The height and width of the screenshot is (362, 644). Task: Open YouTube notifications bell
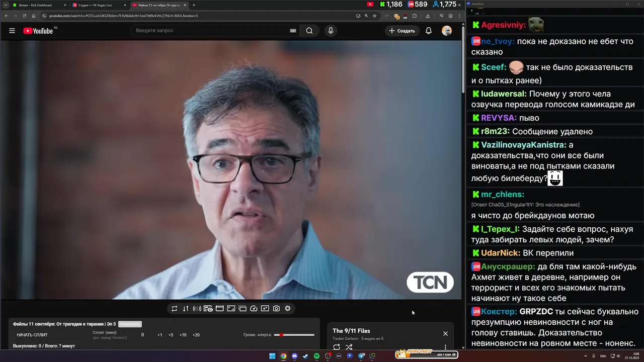tap(429, 31)
